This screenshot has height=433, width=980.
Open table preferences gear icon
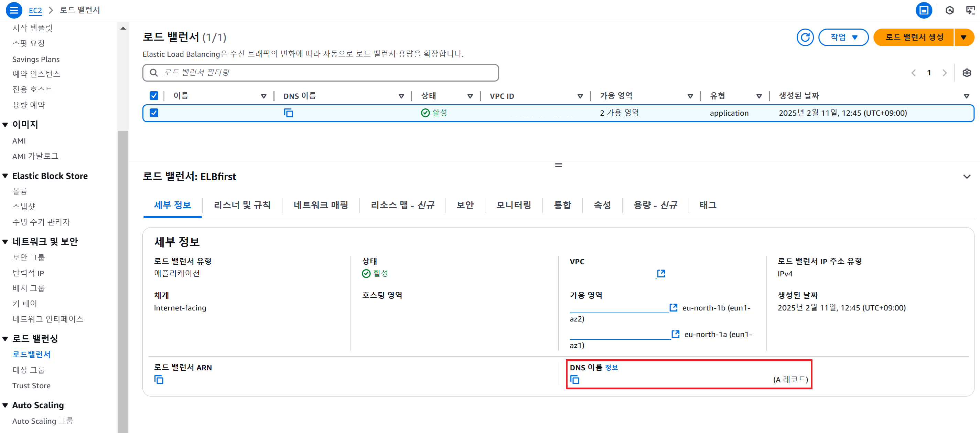click(966, 73)
